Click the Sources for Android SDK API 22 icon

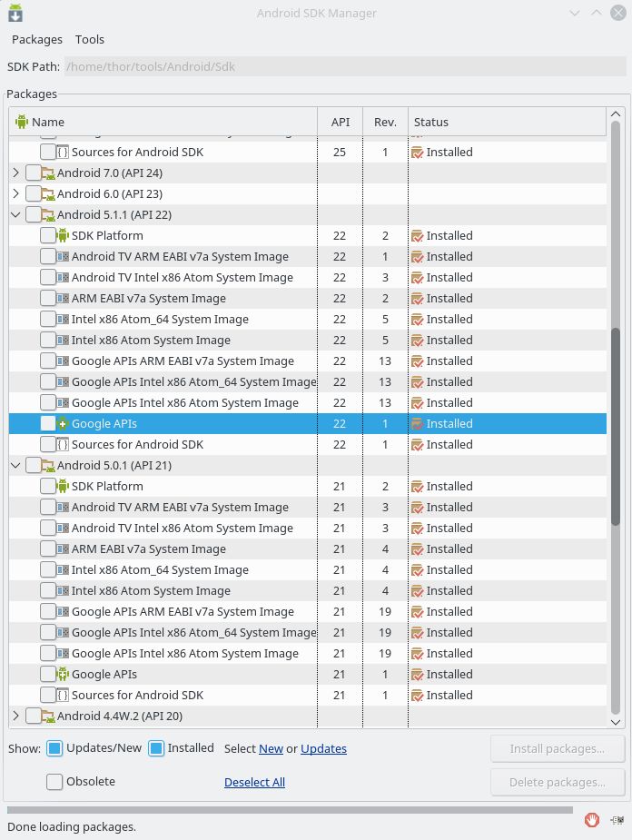pos(63,445)
